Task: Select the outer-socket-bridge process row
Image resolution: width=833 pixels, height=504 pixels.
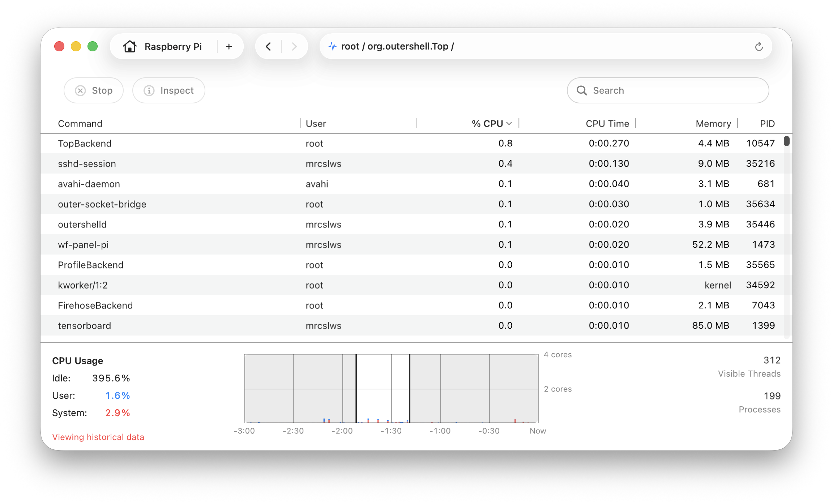Action: (x=412, y=204)
